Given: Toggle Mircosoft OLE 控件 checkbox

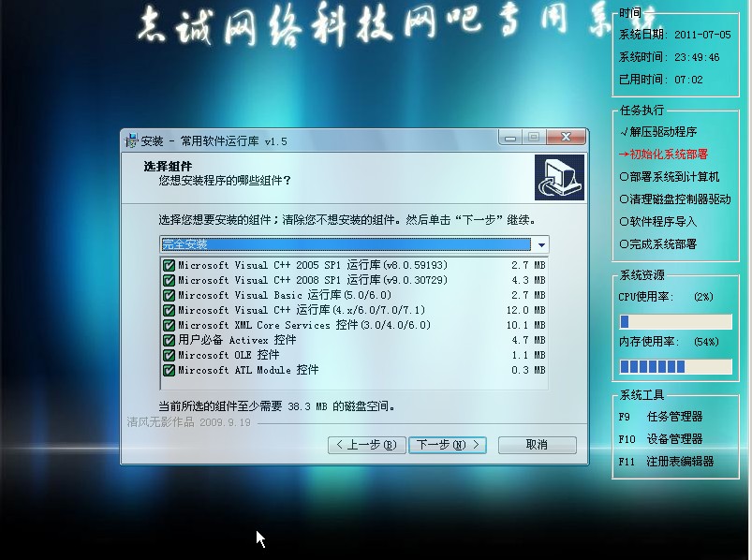Looking at the screenshot, I should pyautogui.click(x=169, y=355).
